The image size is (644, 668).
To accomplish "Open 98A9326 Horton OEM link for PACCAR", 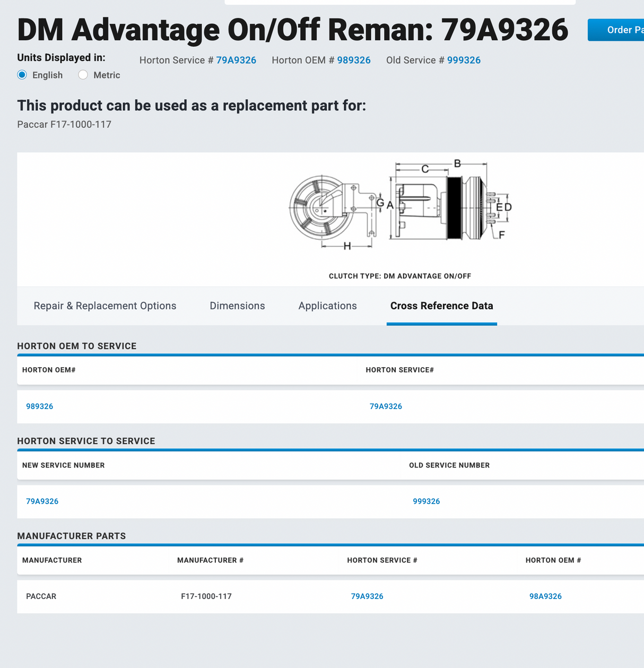I will pos(545,596).
